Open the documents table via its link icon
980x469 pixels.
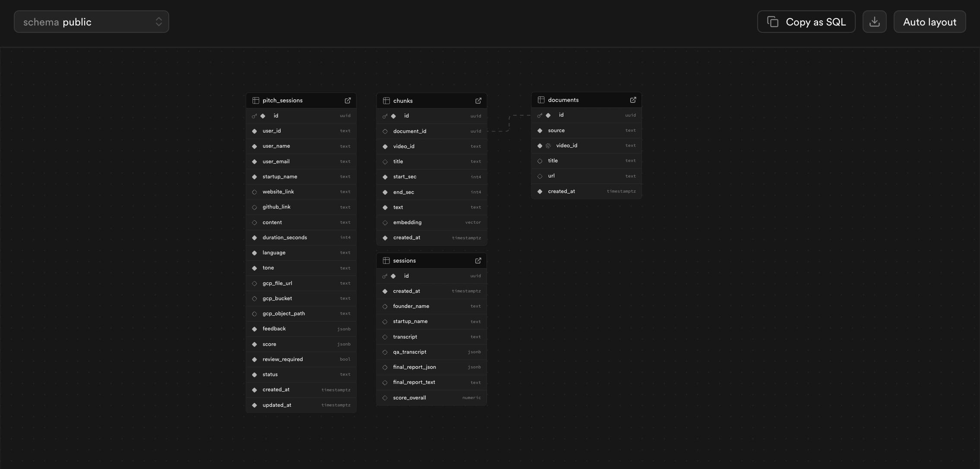pos(632,100)
